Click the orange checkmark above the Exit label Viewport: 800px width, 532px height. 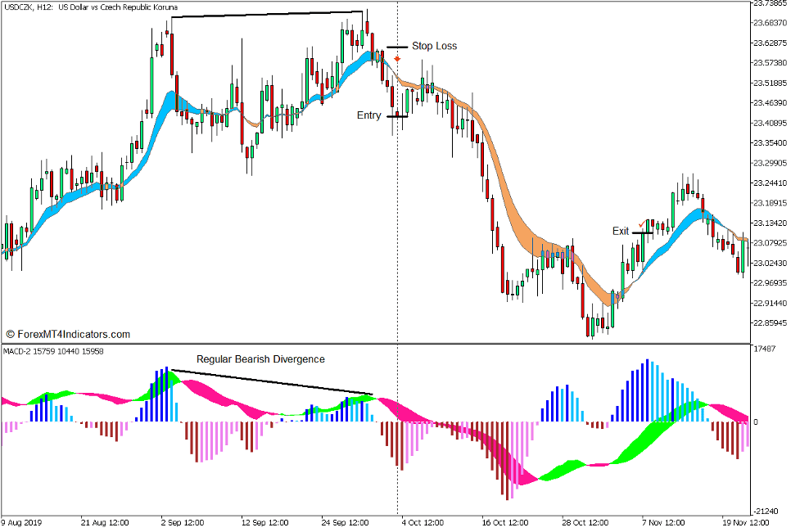(642, 224)
